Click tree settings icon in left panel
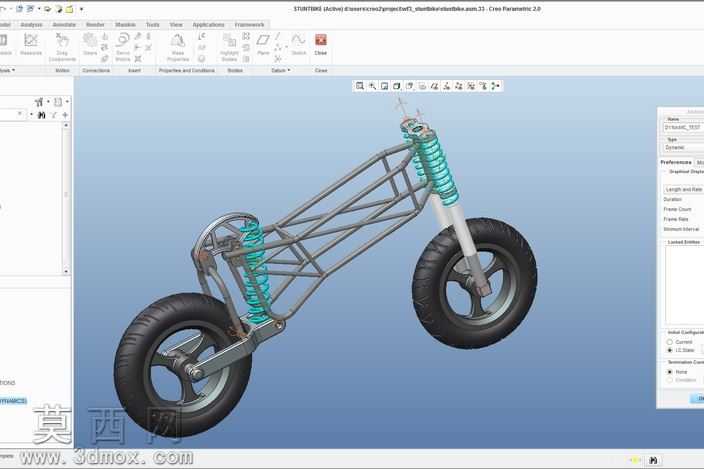This screenshot has width=704, height=469. click(39, 102)
